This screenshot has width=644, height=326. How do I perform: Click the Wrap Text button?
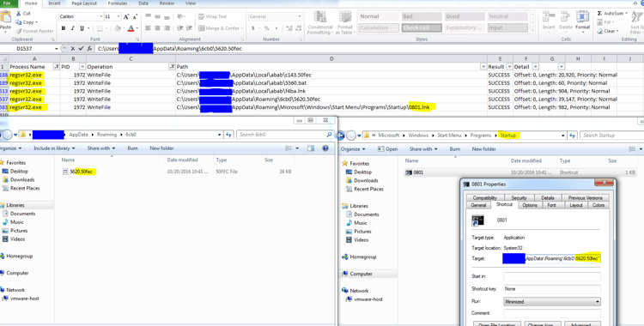point(212,17)
